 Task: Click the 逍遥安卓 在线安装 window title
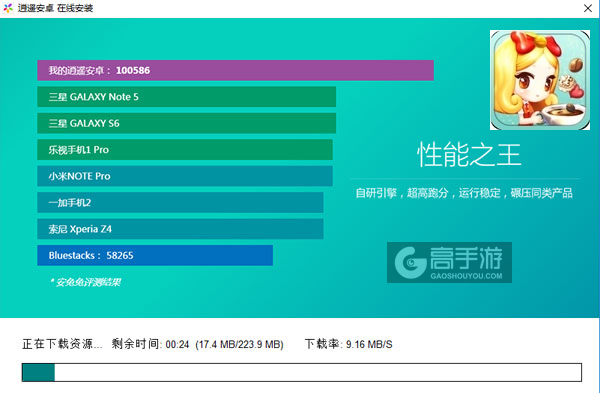[x=55, y=8]
